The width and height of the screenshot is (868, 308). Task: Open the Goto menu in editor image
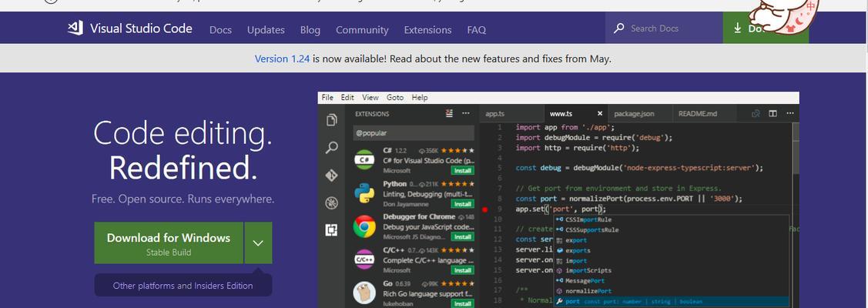394,97
